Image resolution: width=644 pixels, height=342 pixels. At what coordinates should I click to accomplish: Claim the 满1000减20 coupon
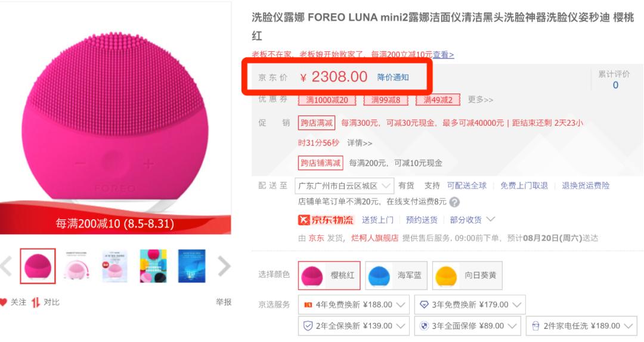327,100
